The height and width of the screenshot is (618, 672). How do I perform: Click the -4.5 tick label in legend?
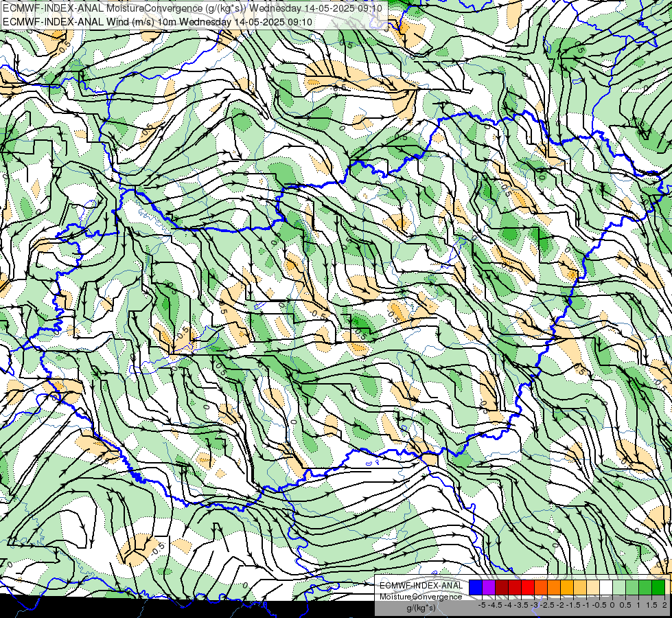point(495,605)
